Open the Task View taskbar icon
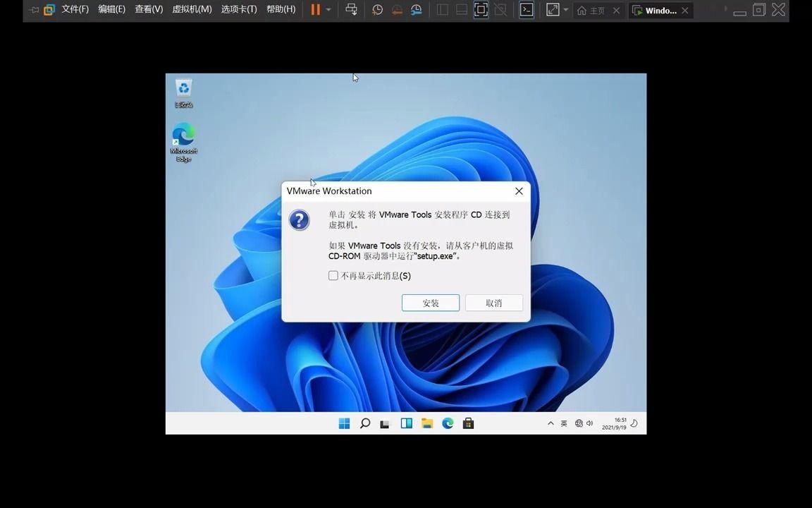 pos(385,423)
